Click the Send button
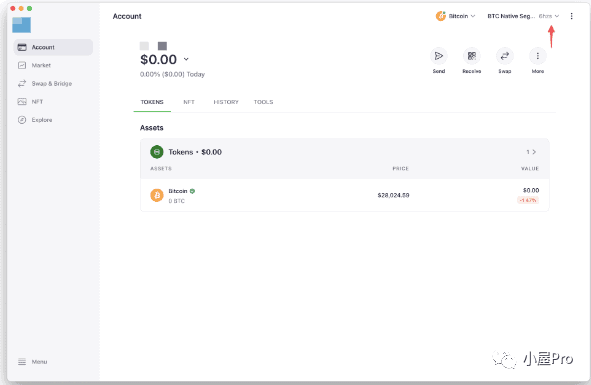The height and width of the screenshot is (385, 591). [439, 56]
